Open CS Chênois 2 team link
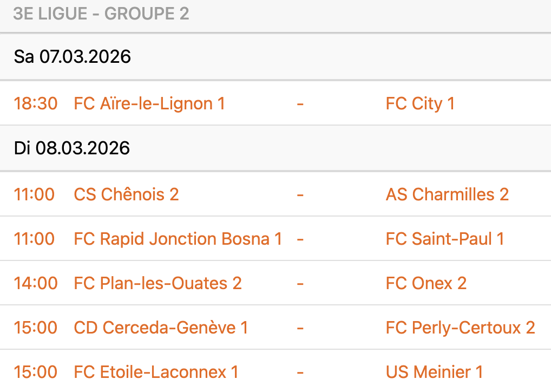551x392 pixels. (126, 194)
